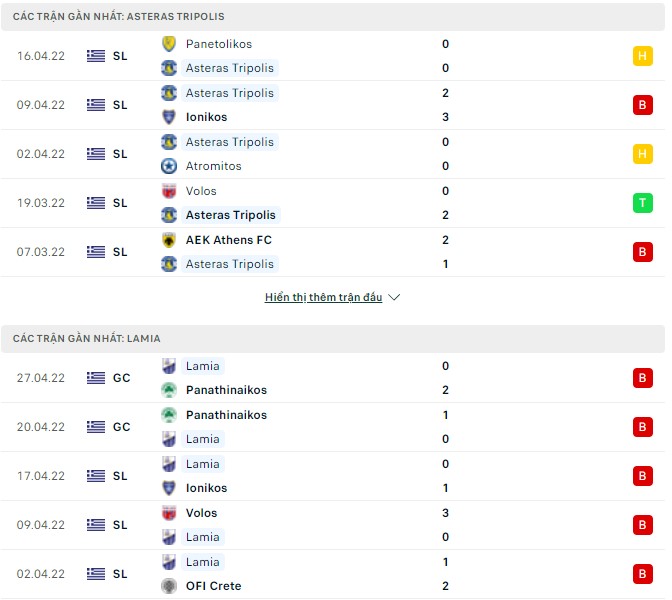Click the Panetolikos team crest icon
This screenshot has width=672, height=600.
(169, 44)
